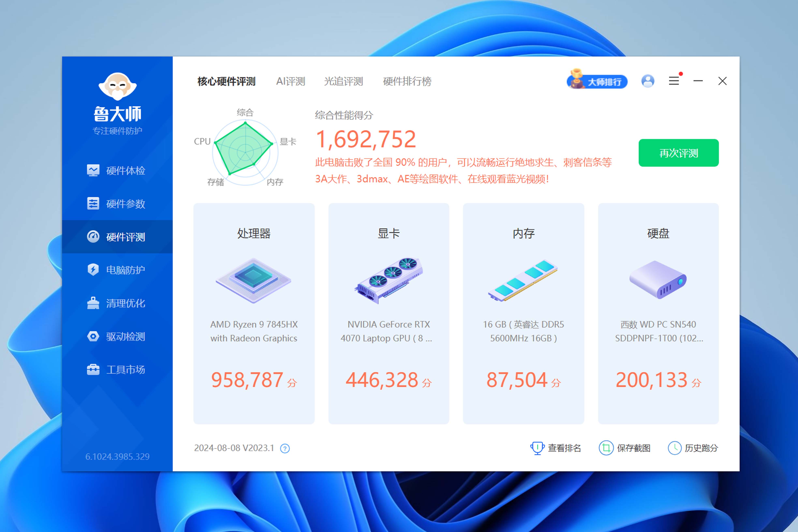Image resolution: width=798 pixels, height=532 pixels.
Task: Click the 硬盘 card title
Action: [x=658, y=233]
